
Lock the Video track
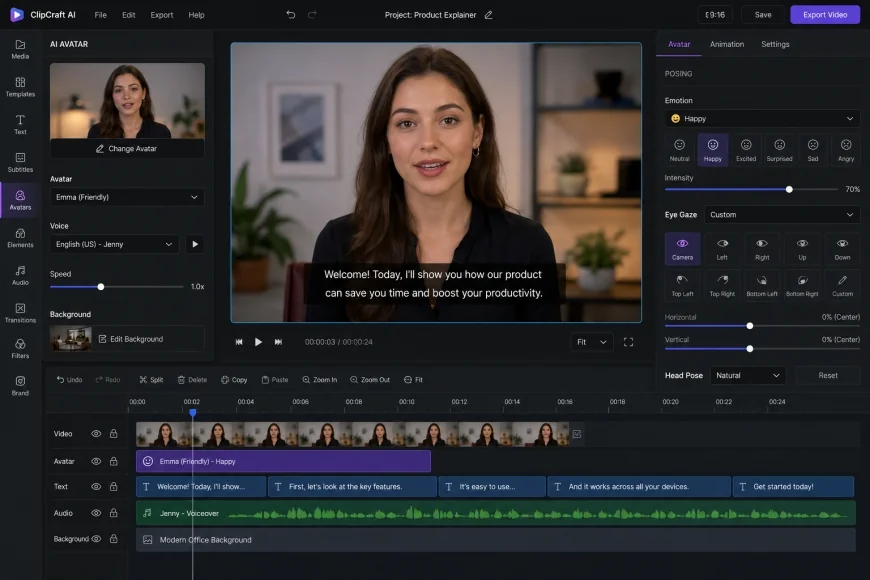[113, 433]
